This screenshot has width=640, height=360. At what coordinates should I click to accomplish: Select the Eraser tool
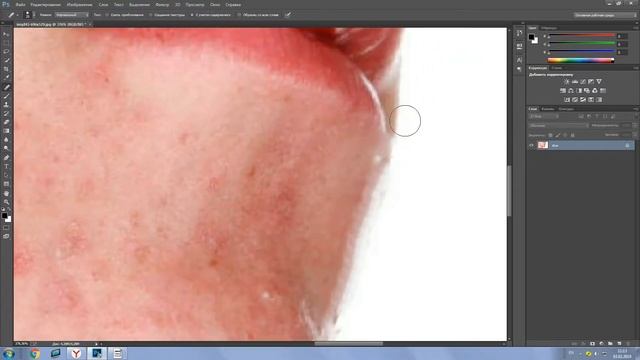point(6,122)
